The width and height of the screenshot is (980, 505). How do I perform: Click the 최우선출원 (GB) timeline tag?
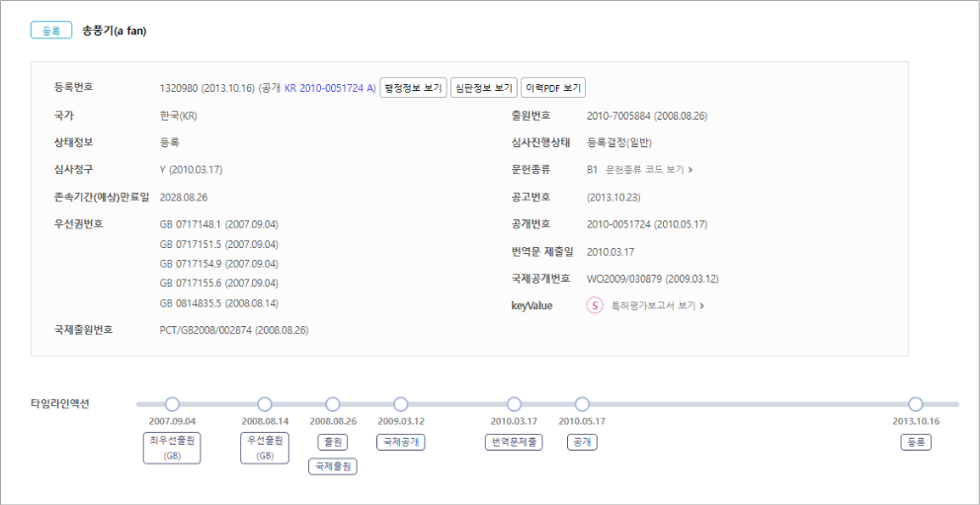coord(172,448)
